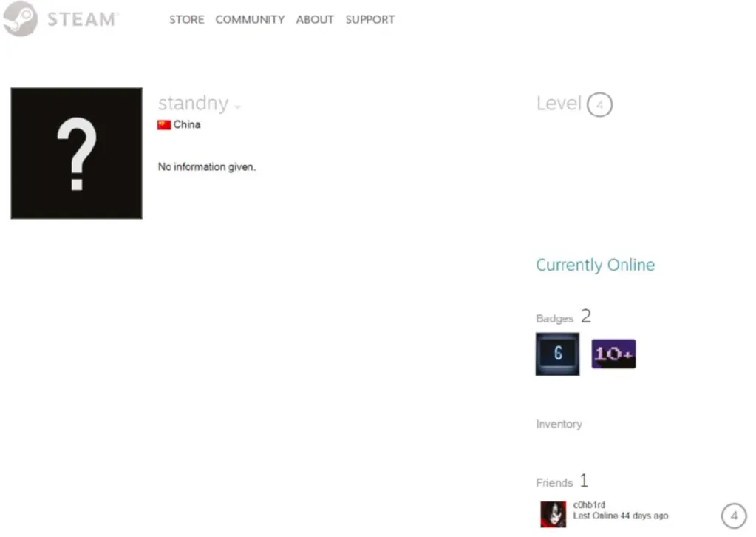The width and height of the screenshot is (756, 537).
Task: Click the standny profile name
Action: (x=194, y=104)
